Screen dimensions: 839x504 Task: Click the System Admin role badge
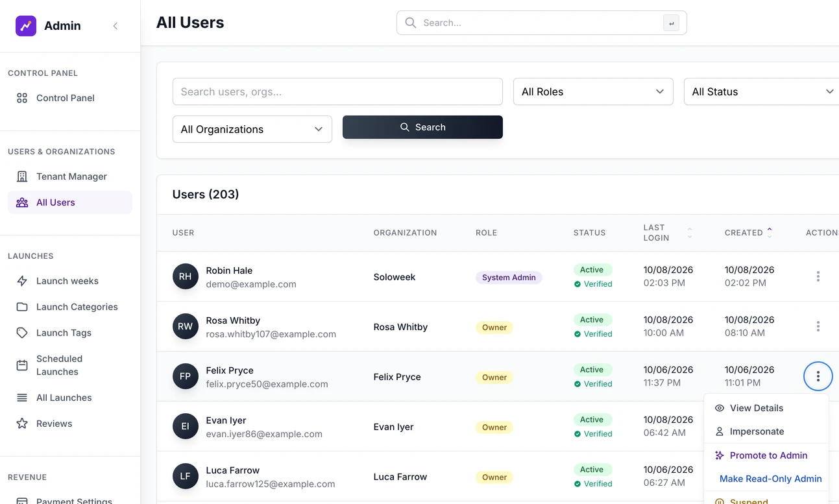pos(509,278)
